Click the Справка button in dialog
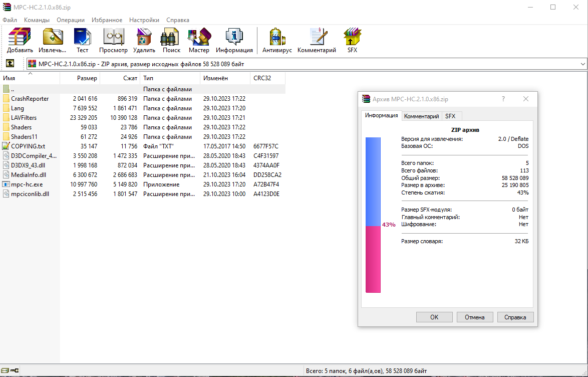Viewport: 588px width, 377px height. click(515, 317)
